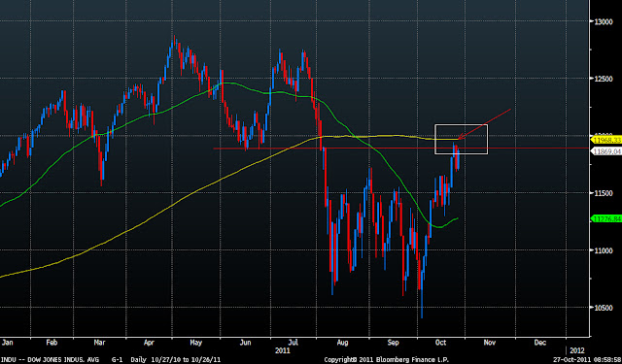Select the Jul label on the time axis
The image size is (622, 364).
(294, 343)
